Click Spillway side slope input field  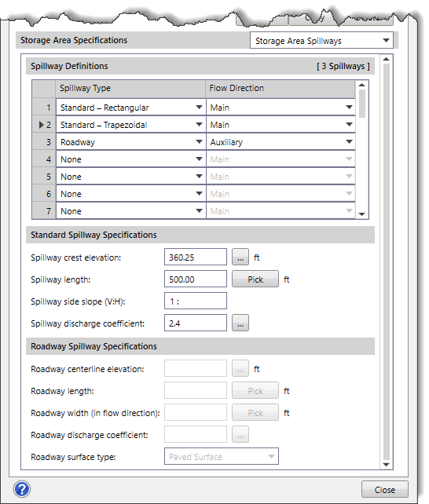point(196,301)
